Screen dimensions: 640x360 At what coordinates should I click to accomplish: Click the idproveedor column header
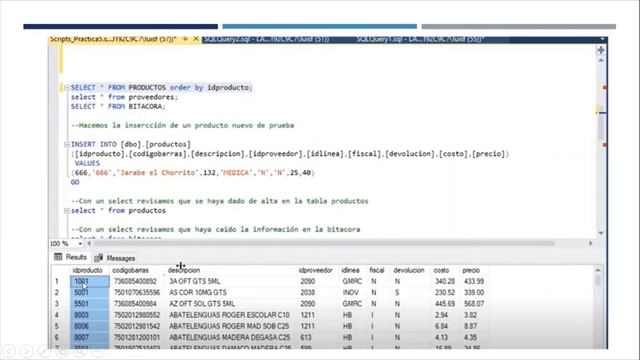pos(316,270)
